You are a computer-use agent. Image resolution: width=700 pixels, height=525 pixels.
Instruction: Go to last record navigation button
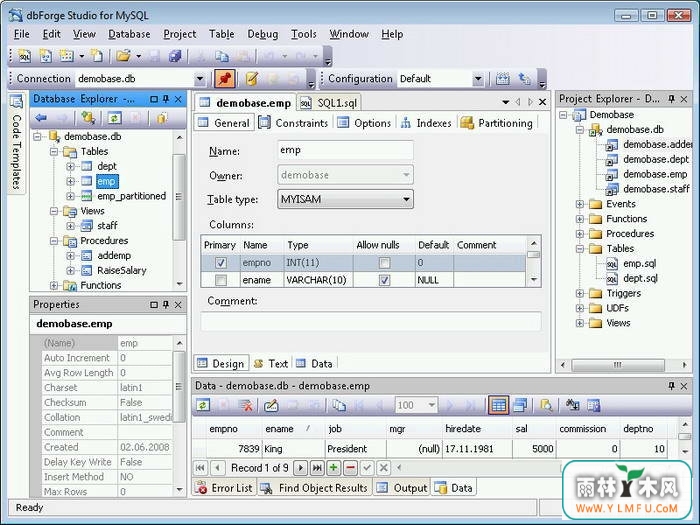pyautogui.click(x=317, y=468)
